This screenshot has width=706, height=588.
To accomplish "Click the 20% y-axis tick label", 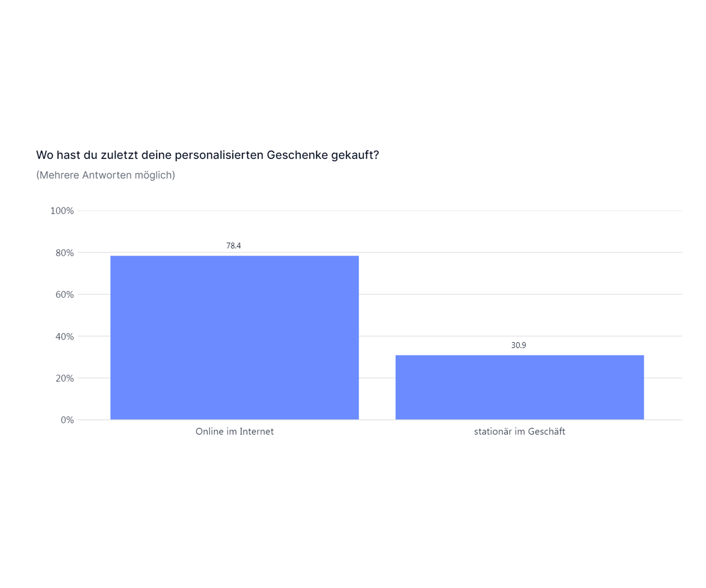I will pyautogui.click(x=64, y=378).
